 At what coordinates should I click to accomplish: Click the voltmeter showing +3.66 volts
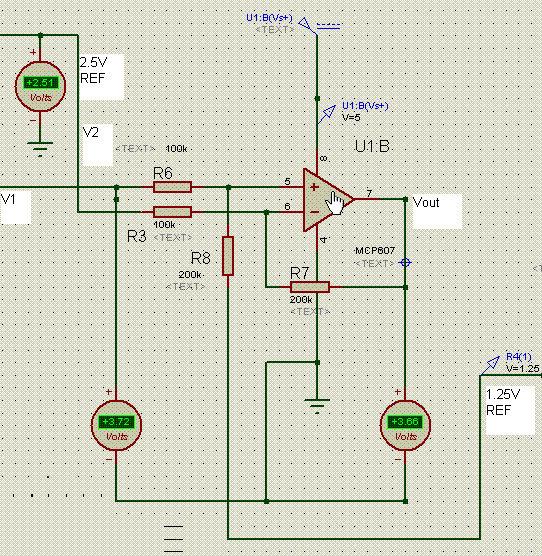click(x=405, y=425)
